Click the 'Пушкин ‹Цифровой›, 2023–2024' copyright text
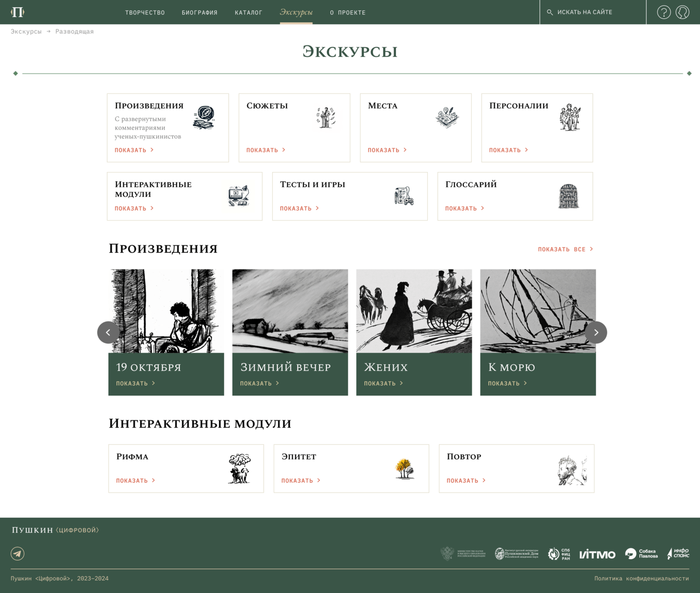 (x=60, y=578)
